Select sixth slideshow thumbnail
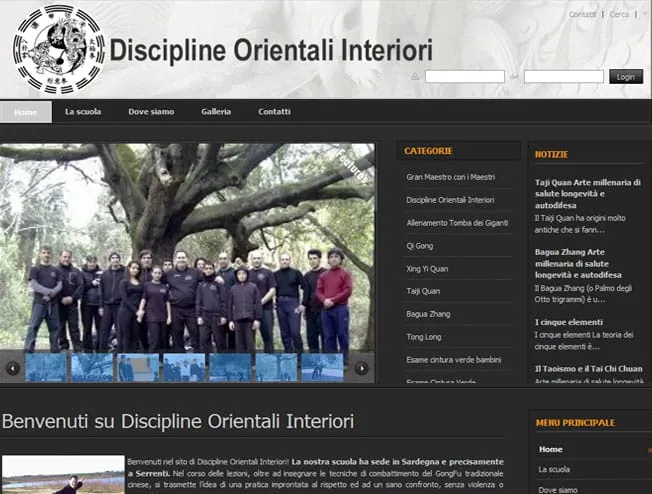 click(276, 368)
